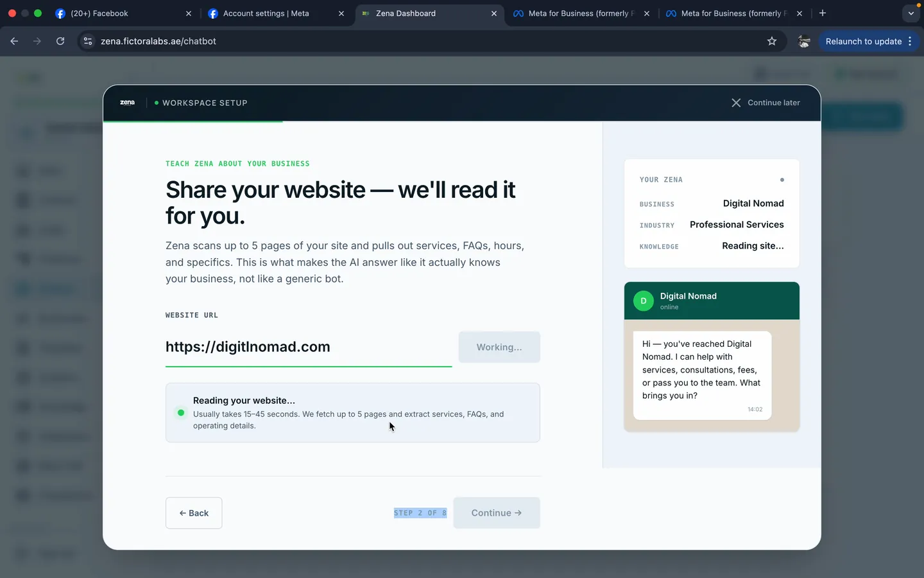Viewport: 924px width, 578px height.
Task: Click the Continue later link
Action: pyautogui.click(x=766, y=103)
